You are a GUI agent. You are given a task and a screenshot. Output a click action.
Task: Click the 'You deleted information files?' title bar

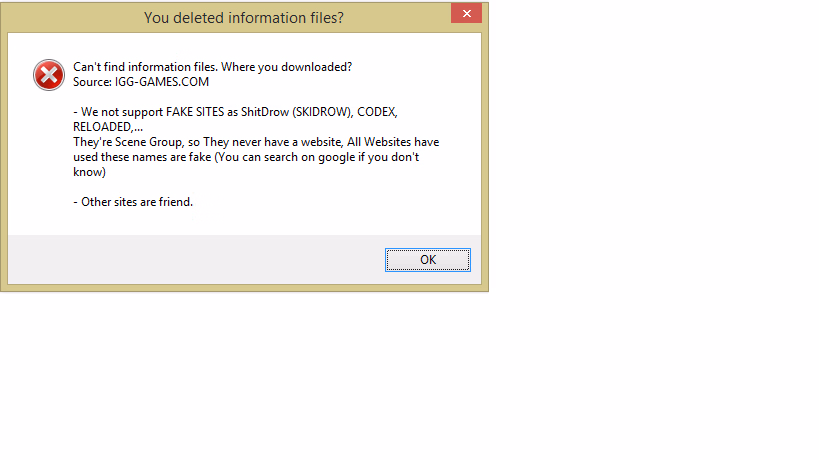[244, 18]
